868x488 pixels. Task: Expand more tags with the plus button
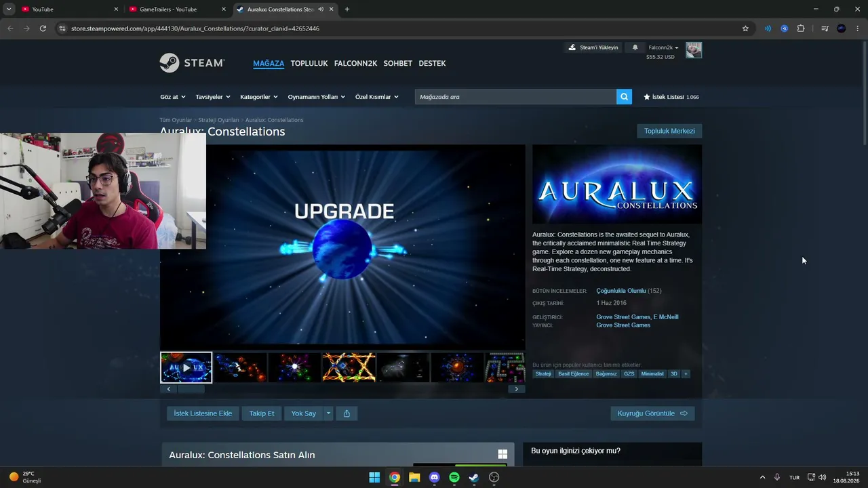point(686,374)
